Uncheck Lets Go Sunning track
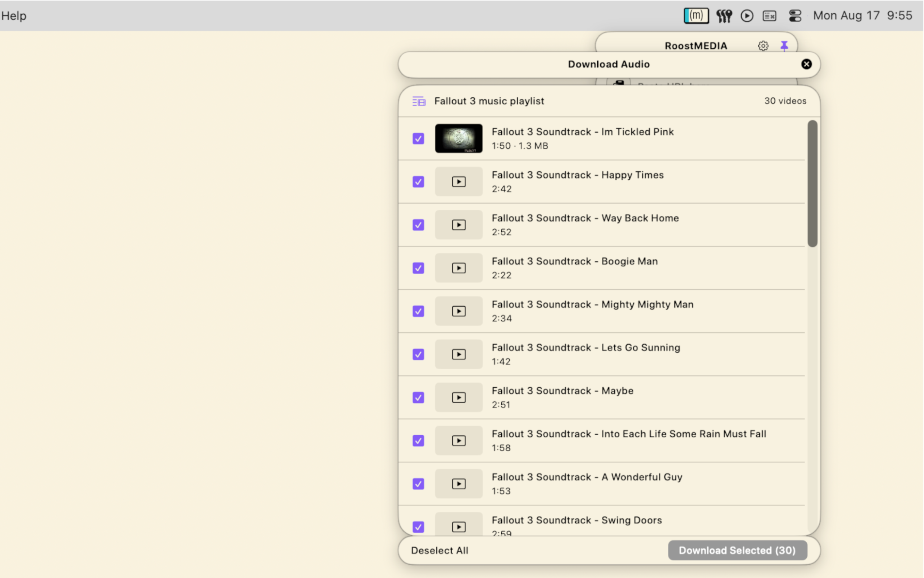The height and width of the screenshot is (578, 924). click(418, 354)
